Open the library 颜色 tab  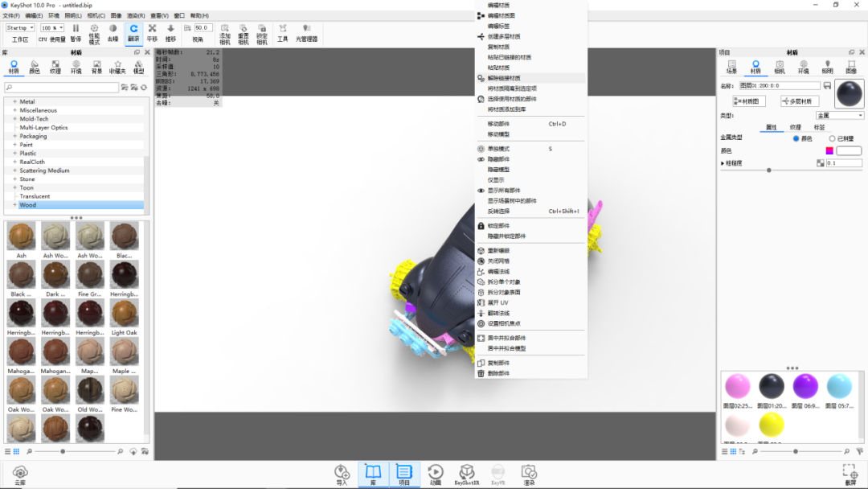pos(35,67)
